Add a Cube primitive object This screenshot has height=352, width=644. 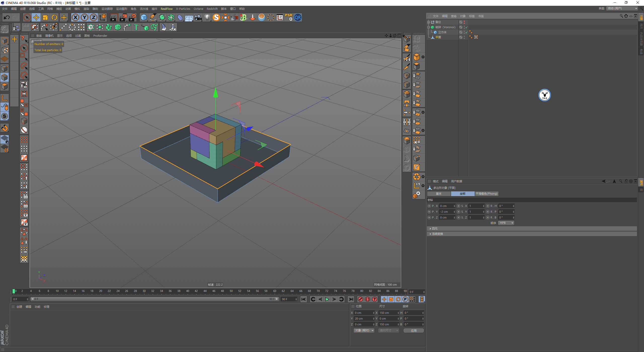pyautogui.click(x=144, y=17)
